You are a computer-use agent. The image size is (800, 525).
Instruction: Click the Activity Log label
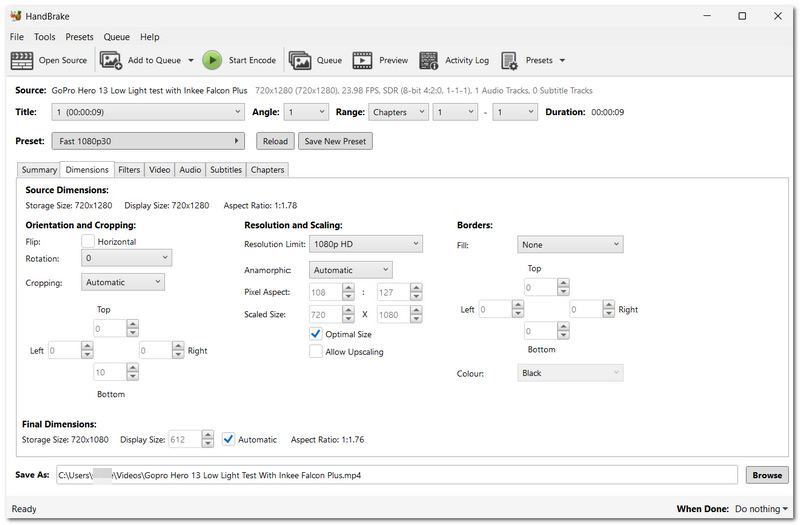(467, 60)
